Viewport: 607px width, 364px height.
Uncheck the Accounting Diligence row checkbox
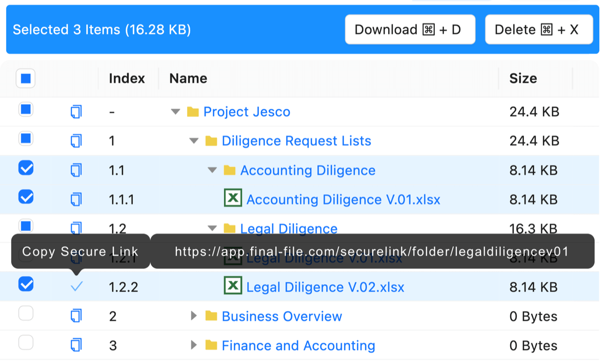point(25,168)
